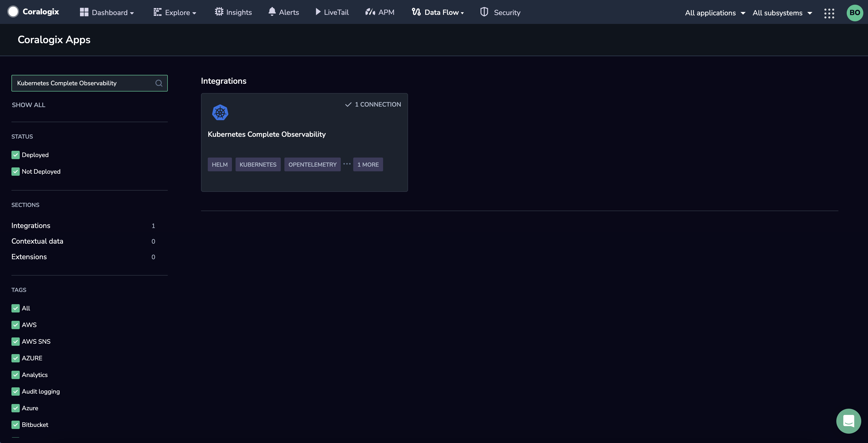This screenshot has height=443, width=868.
Task: Toggle the Audit logging tag checkbox
Action: (16, 391)
